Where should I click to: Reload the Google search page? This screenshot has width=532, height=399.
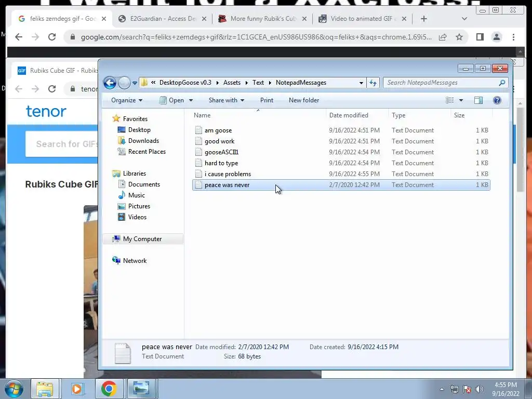click(x=52, y=37)
